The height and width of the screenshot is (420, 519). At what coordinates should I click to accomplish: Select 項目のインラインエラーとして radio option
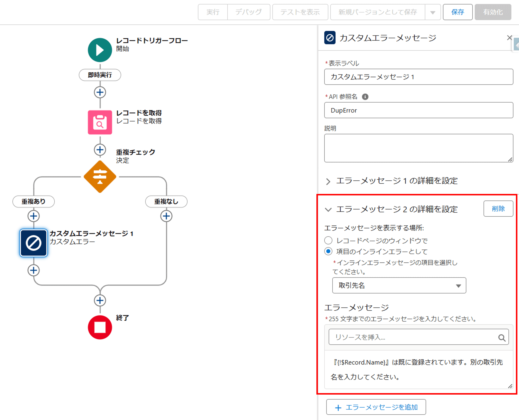click(x=328, y=251)
